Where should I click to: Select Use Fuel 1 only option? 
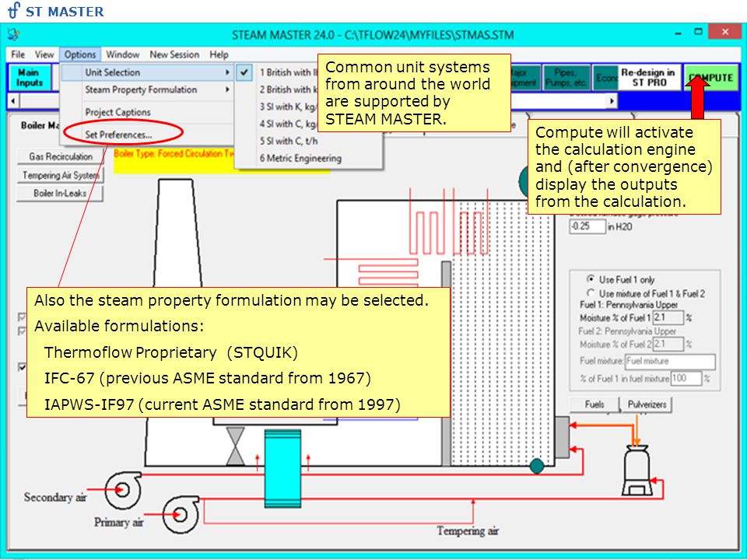pos(591,278)
